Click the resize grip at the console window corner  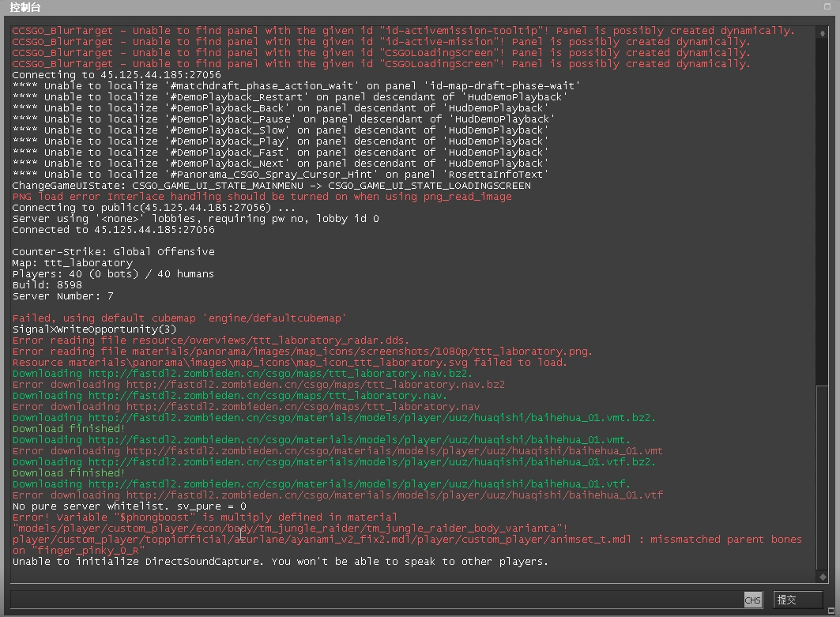click(x=831, y=611)
